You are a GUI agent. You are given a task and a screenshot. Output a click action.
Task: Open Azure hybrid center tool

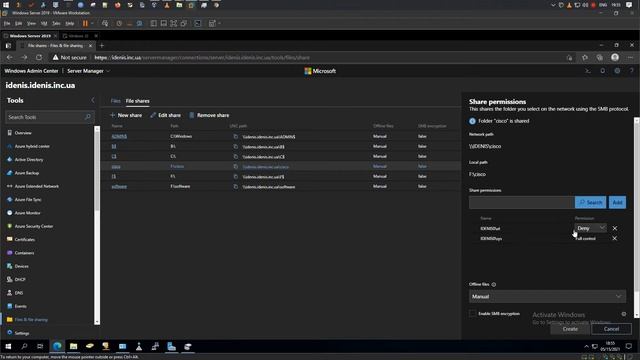point(32,146)
